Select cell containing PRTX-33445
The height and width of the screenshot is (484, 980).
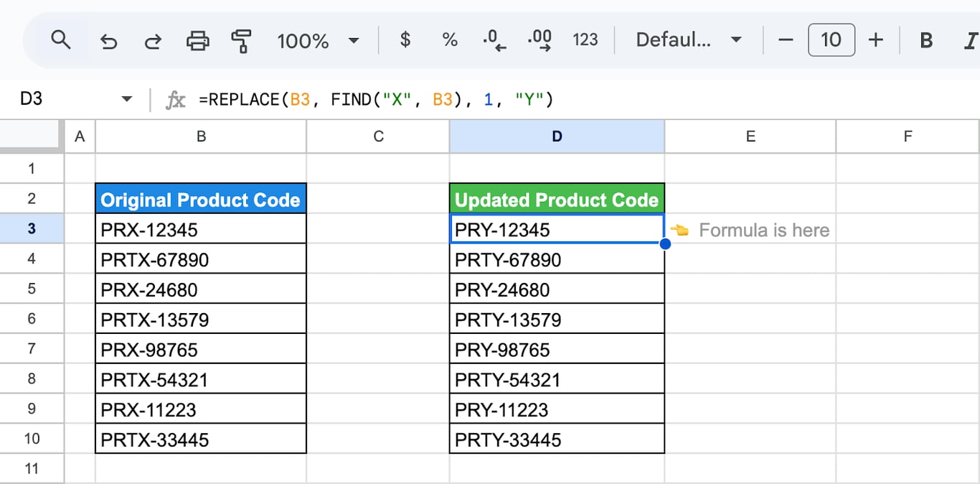point(201,439)
